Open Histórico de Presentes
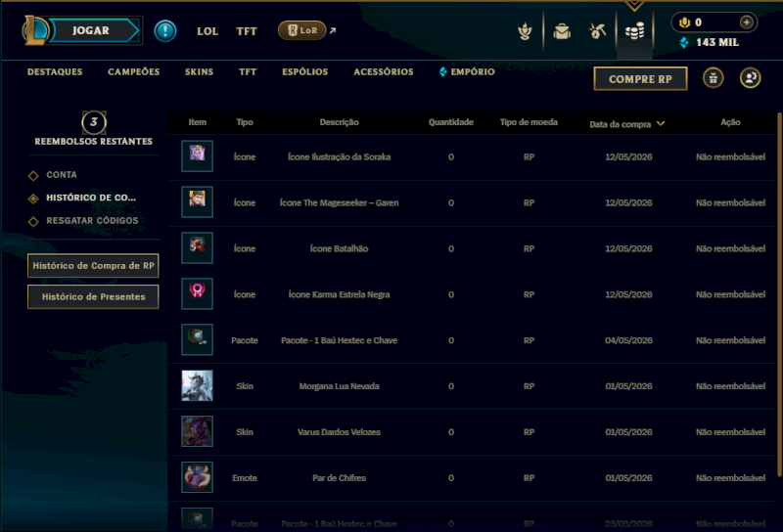Image resolution: width=783 pixels, height=532 pixels. click(x=93, y=297)
